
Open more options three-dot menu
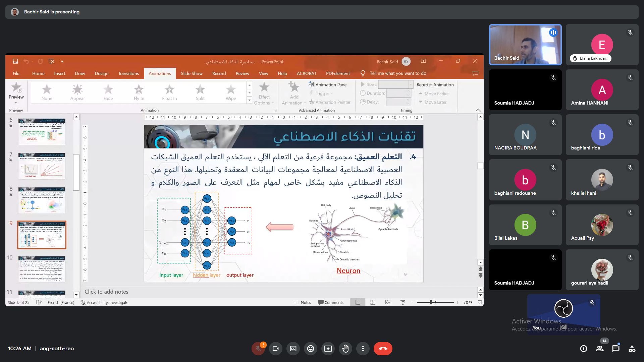(x=363, y=349)
